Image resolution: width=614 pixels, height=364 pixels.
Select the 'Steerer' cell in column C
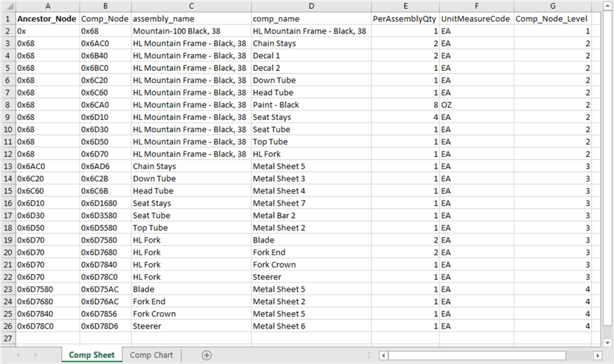pyautogui.click(x=191, y=326)
